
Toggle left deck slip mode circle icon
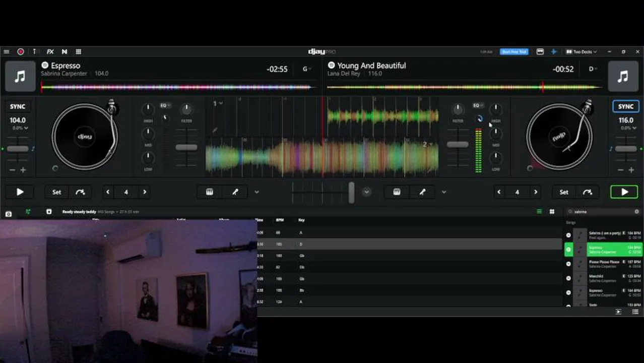click(55, 168)
